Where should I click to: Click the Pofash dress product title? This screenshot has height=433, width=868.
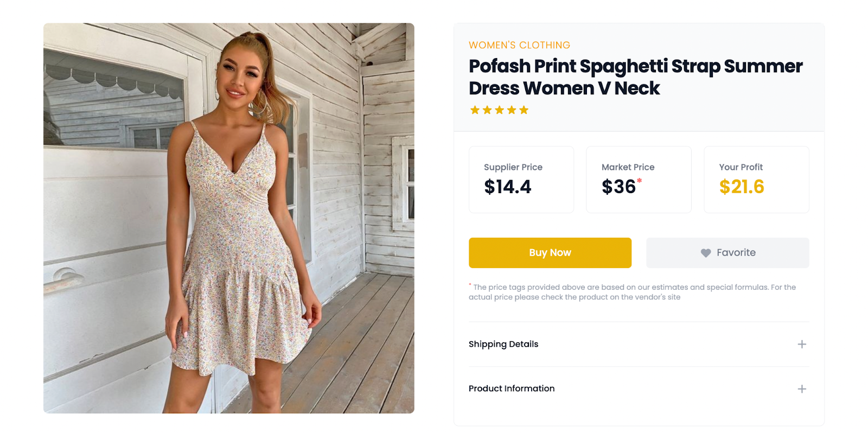635,77
